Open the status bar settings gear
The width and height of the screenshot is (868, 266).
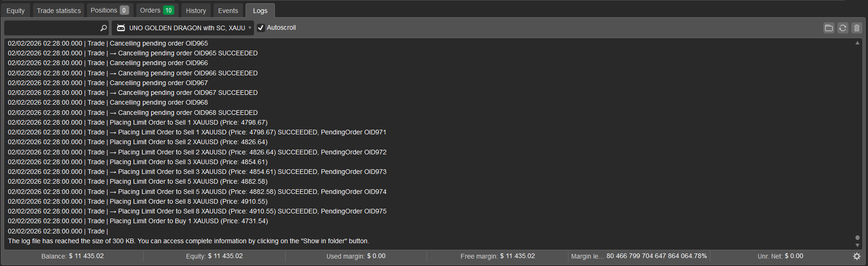click(857, 256)
